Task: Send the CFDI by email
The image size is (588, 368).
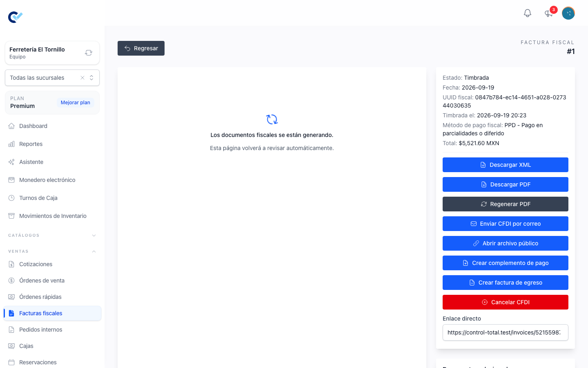Action: [x=506, y=224]
